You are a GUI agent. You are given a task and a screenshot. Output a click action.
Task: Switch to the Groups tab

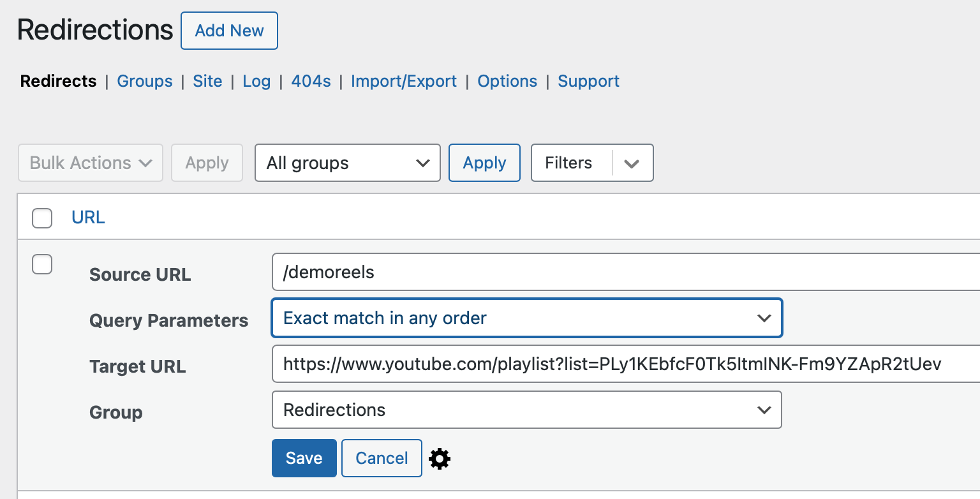tap(145, 81)
